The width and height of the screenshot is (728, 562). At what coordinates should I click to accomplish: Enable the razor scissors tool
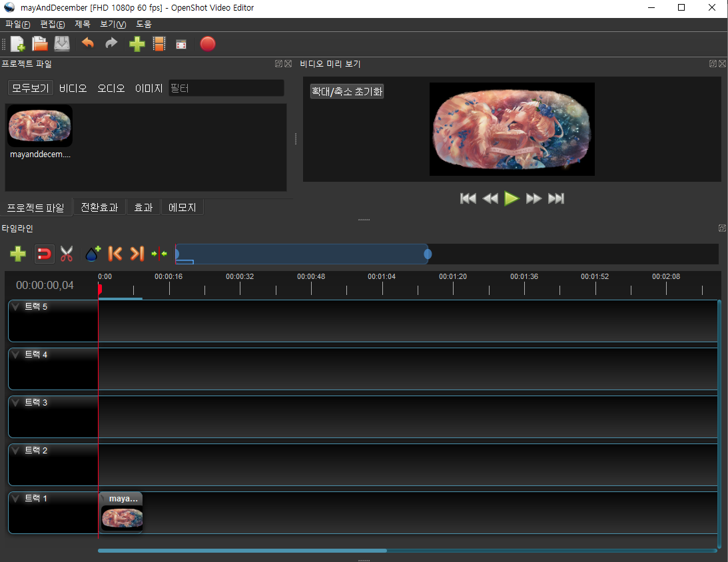click(67, 254)
